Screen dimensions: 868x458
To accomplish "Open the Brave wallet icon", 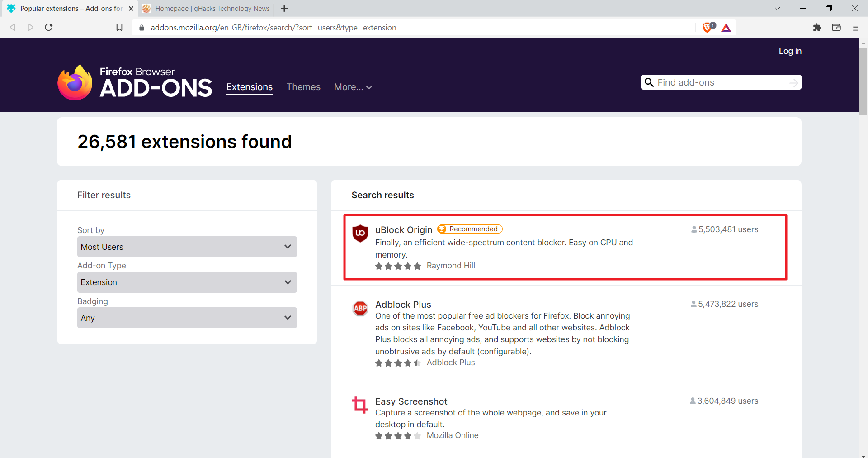I will coord(836,27).
